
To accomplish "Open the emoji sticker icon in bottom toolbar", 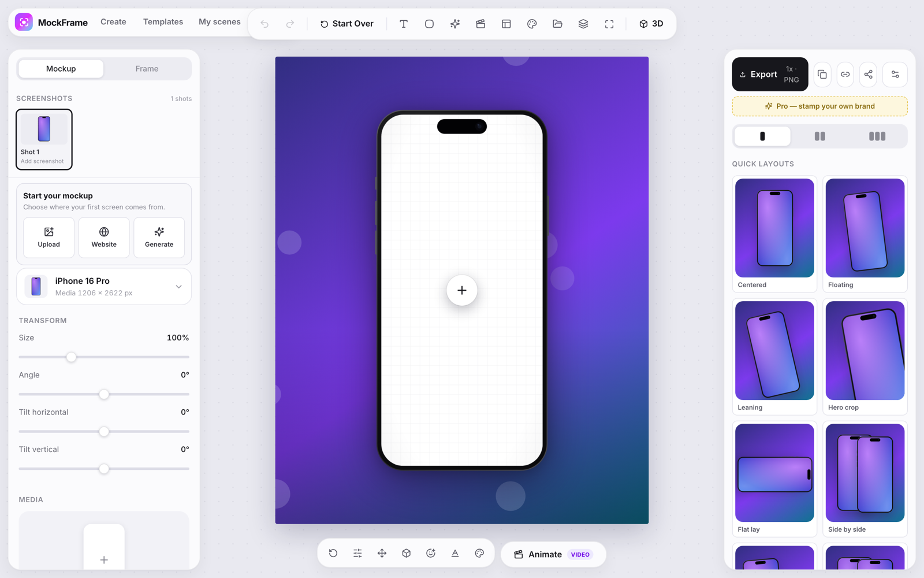I will [431, 553].
